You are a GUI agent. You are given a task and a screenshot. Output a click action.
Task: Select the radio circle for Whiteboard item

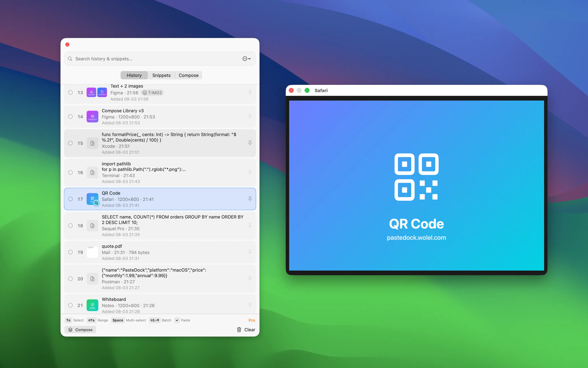pos(70,305)
